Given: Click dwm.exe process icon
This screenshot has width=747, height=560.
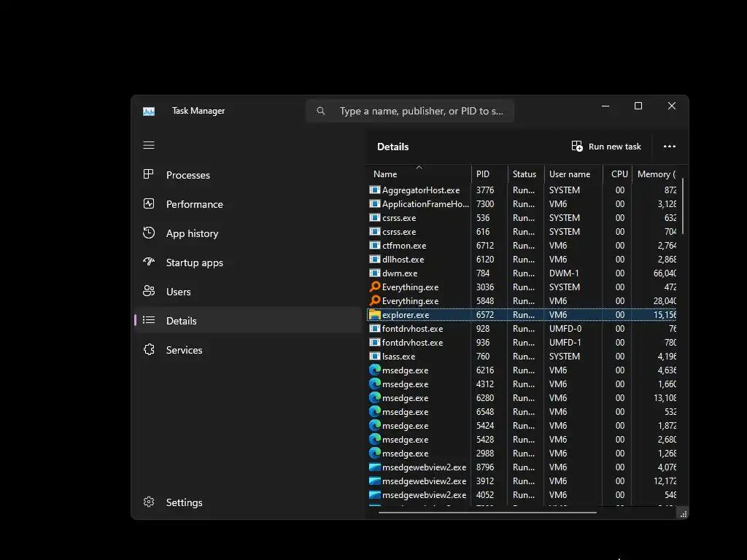Looking at the screenshot, I should (375, 273).
